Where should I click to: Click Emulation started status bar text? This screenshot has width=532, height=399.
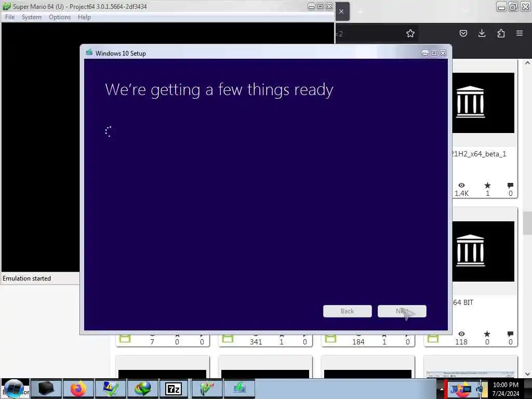[x=27, y=278]
